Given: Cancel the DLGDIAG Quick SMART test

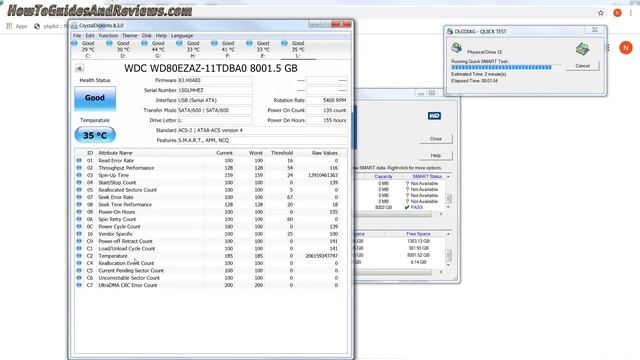Looking at the screenshot, I should click(582, 66).
